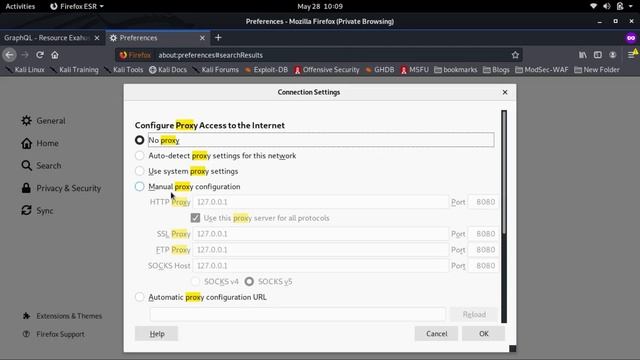Close the Preferences tab
Screen dimensions: 640x360
[x=202, y=38]
